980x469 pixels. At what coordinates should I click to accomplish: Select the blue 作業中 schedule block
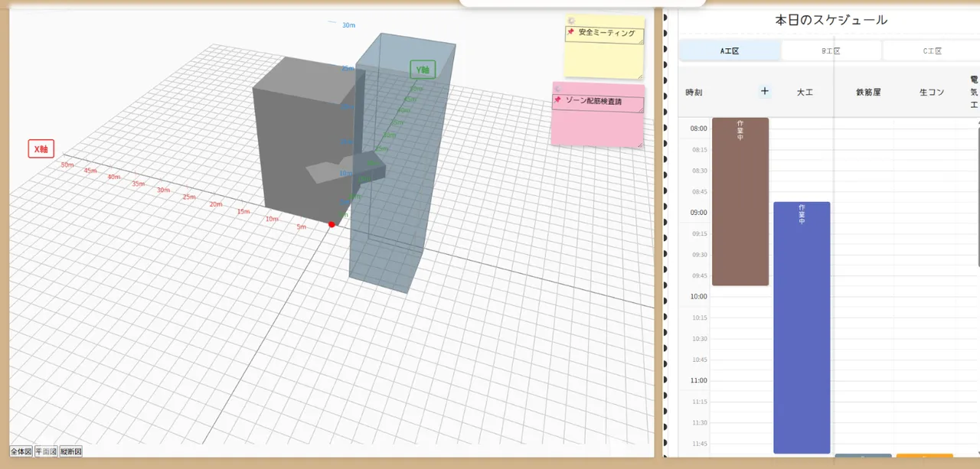click(x=802, y=327)
